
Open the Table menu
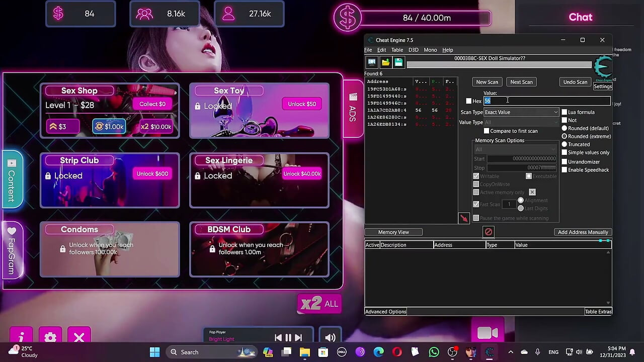(x=397, y=50)
